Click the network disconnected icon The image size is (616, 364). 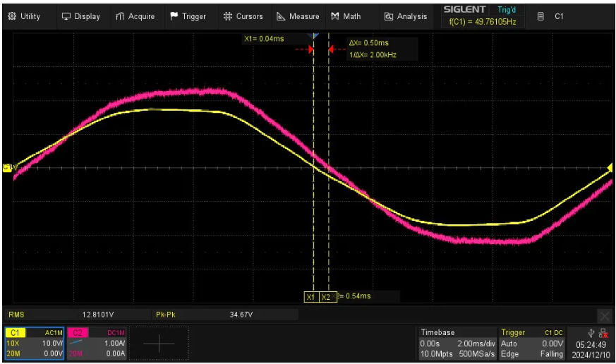603,334
